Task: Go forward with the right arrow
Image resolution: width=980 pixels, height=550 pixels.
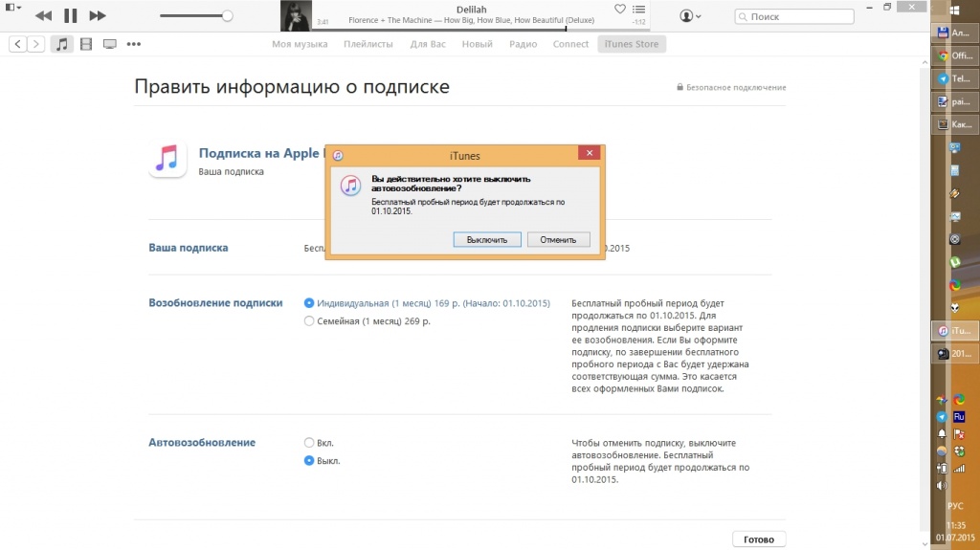Action: click(36, 44)
